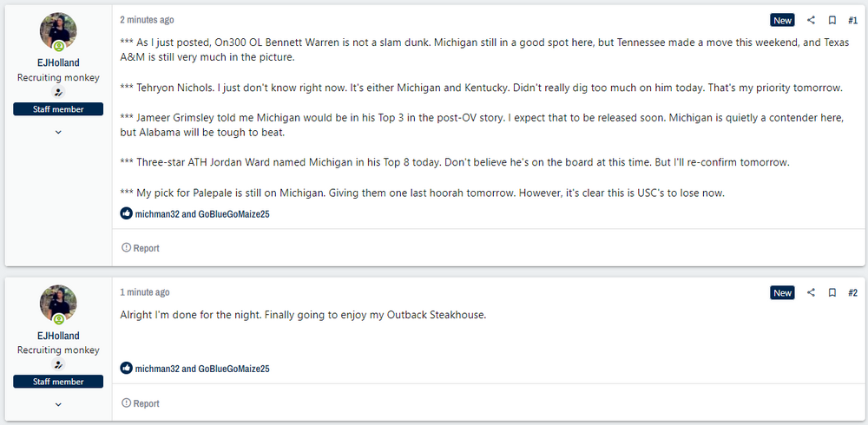Open post #2 permalink number
This screenshot has height=425, width=868.
tap(852, 292)
